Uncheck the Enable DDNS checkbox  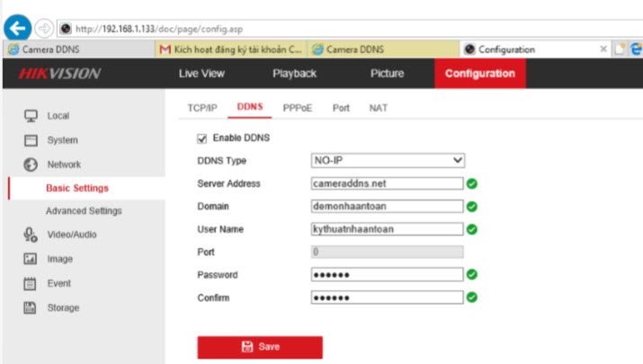tap(201, 138)
